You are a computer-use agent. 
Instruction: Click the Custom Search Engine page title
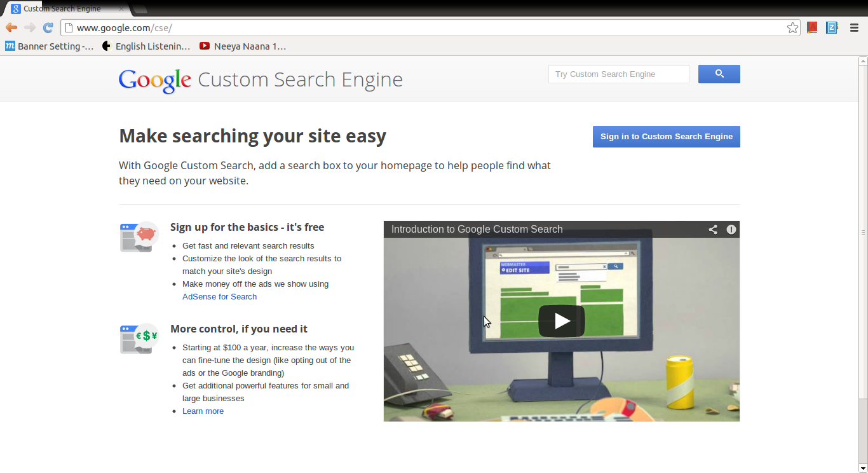coord(300,79)
